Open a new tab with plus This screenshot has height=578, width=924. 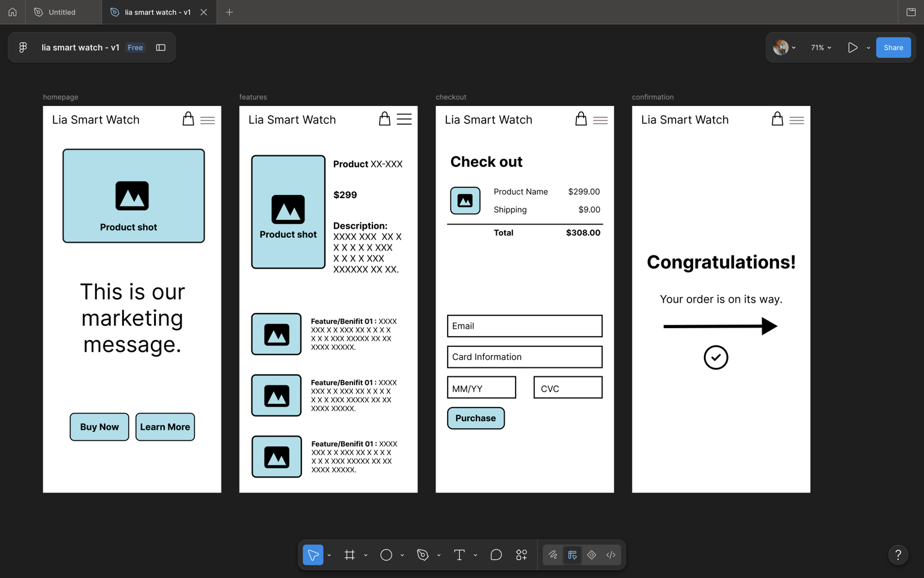point(229,12)
